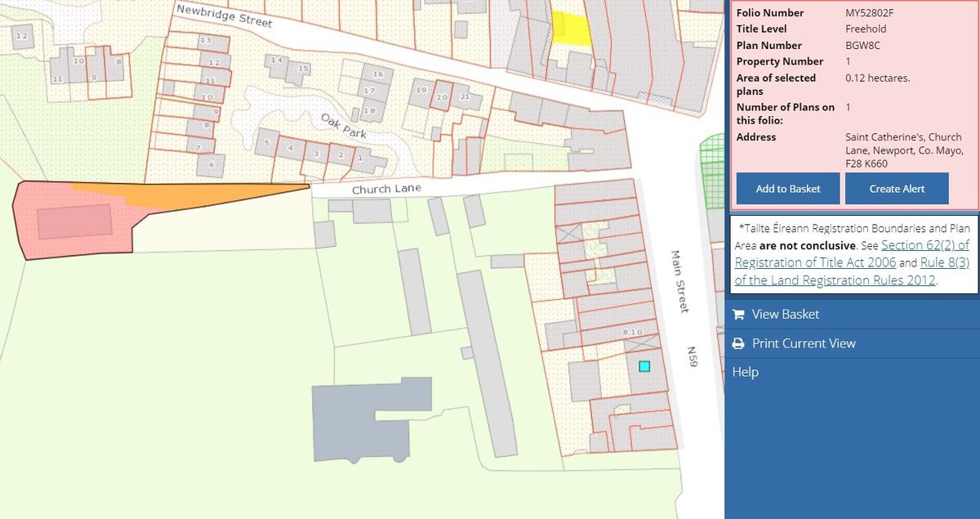This screenshot has height=519, width=980.
Task: Click Create Alert
Action: (x=896, y=188)
